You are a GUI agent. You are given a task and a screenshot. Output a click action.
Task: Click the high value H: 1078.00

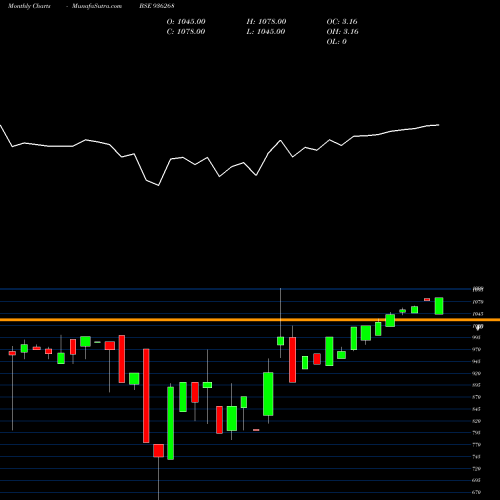coord(266,22)
